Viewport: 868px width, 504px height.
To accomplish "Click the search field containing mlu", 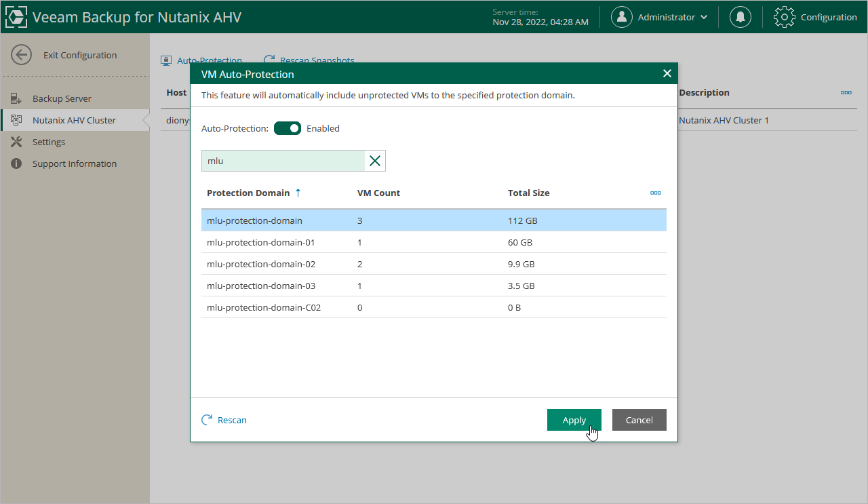I will [x=283, y=161].
